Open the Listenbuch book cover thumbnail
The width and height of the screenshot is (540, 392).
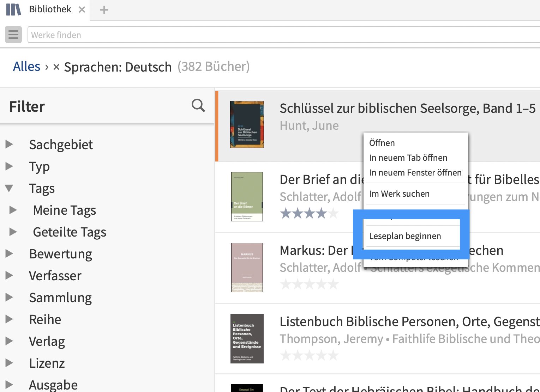(x=247, y=339)
